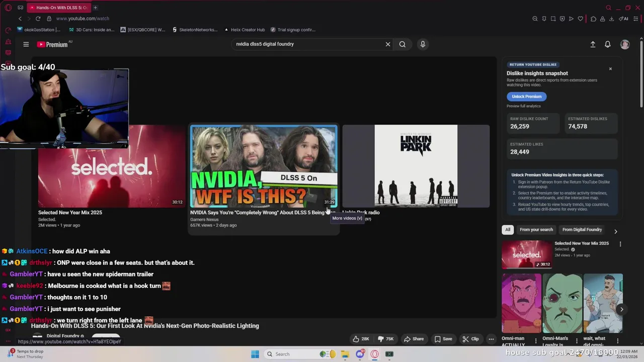The width and height of the screenshot is (644, 362).
Task: Select the All filter chip
Action: pyautogui.click(x=508, y=230)
